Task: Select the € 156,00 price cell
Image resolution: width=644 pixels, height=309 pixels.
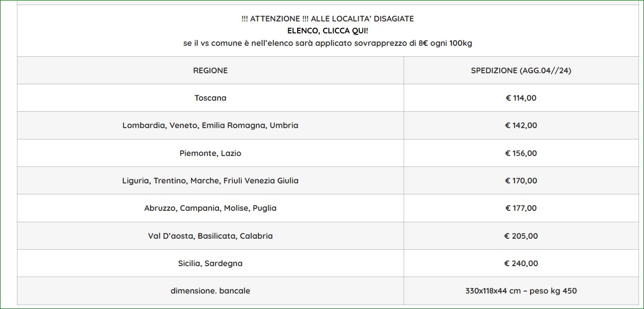Action: [521, 153]
